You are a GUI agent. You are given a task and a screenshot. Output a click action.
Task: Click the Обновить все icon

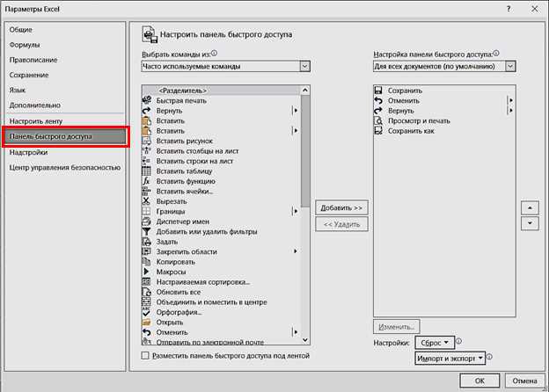click(146, 292)
